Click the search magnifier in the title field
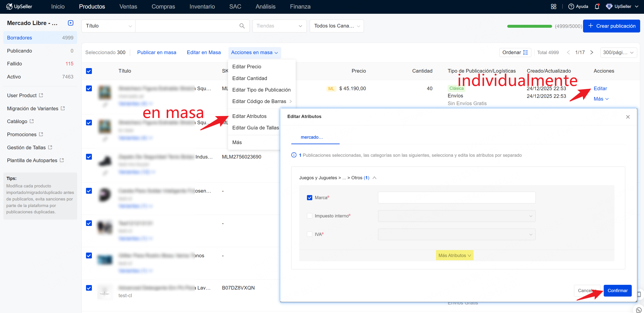644x313 pixels. (x=242, y=26)
